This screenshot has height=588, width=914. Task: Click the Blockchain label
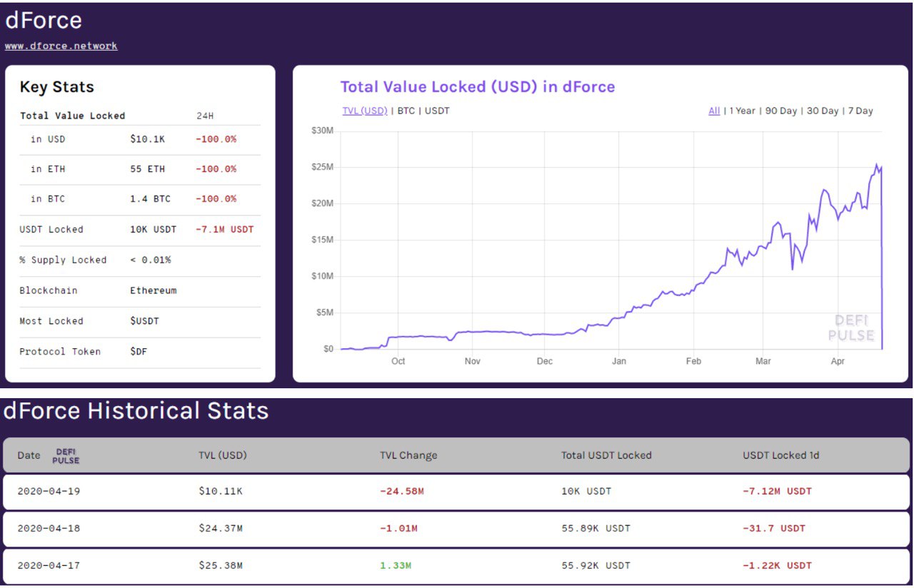[49, 290]
